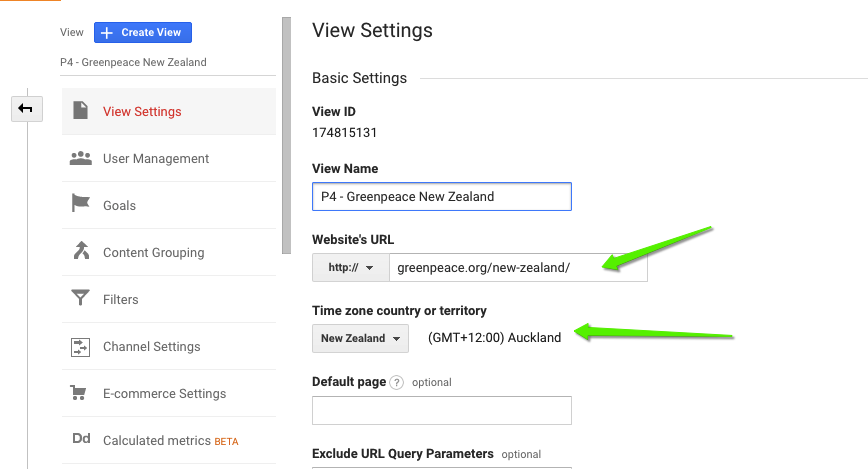Expand the http:// protocol dropdown

tap(350, 267)
